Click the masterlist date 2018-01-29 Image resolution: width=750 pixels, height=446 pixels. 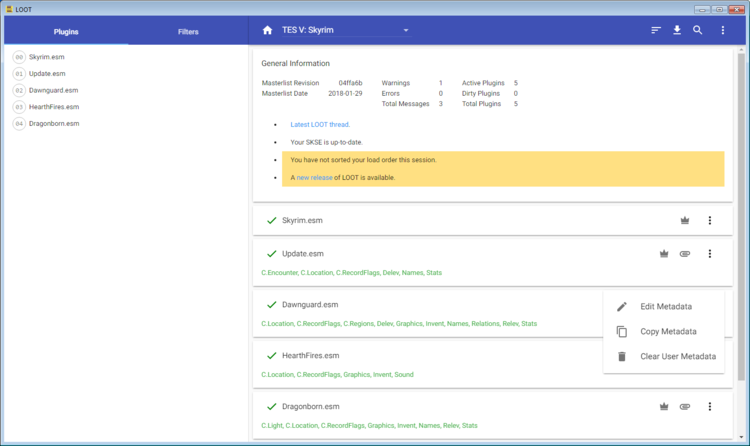pos(345,93)
